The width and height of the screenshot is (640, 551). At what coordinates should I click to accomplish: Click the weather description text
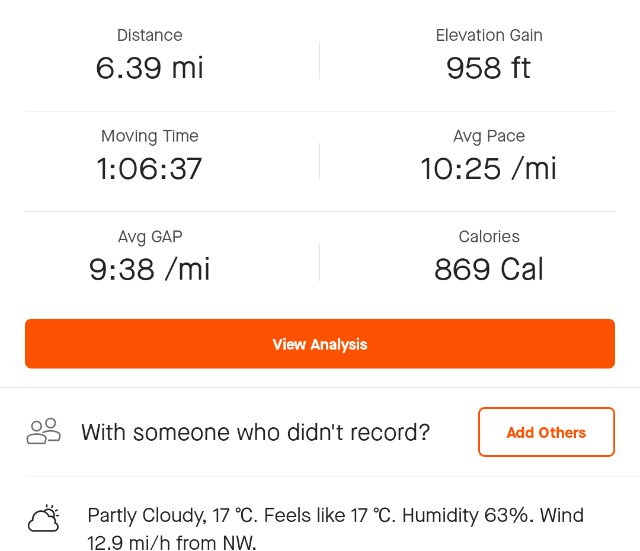click(336, 529)
